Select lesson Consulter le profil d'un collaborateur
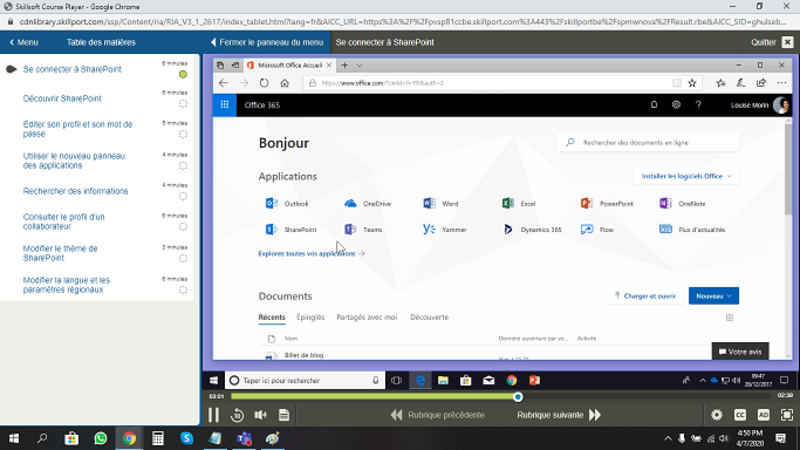Screen dimensions: 800x450 point(64,221)
